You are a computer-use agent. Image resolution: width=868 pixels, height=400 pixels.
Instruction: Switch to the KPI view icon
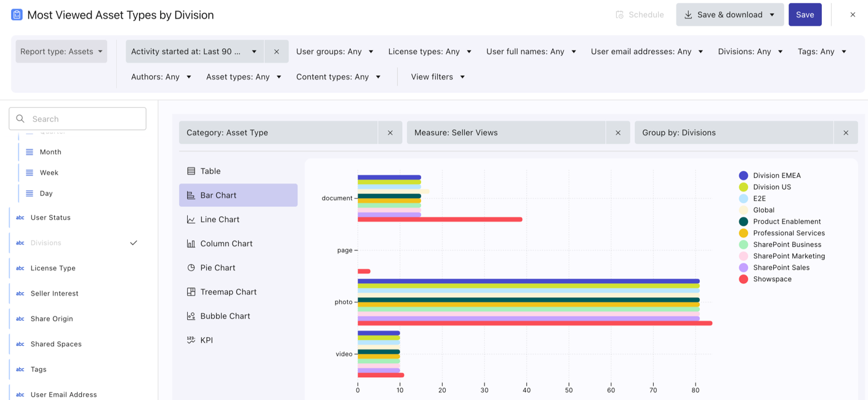191,340
